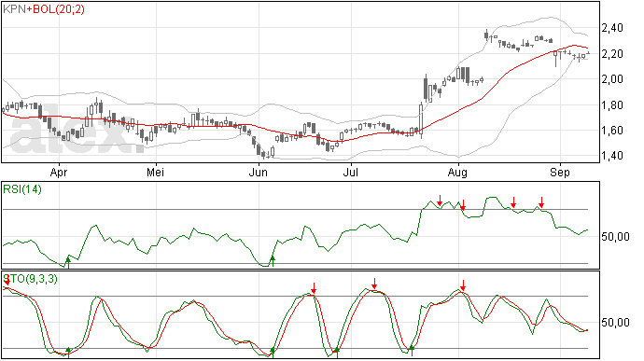The height and width of the screenshot is (361, 644).
Task: Click STO red sell arrow over STO label
Action: pos(7,280)
